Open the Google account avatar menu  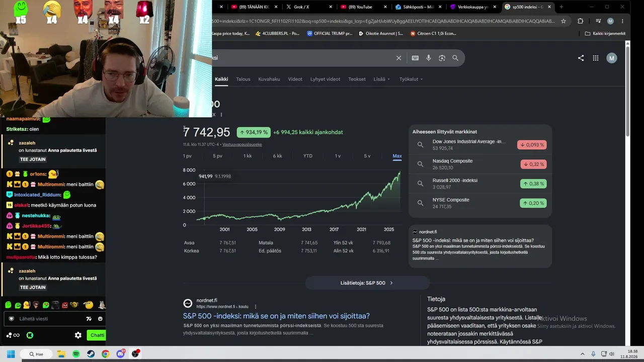tap(612, 58)
